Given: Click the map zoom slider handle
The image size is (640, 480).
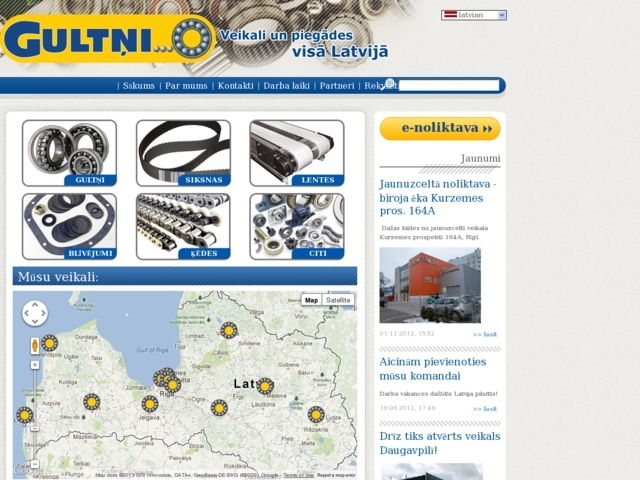Looking at the screenshot, I should click(x=35, y=429).
